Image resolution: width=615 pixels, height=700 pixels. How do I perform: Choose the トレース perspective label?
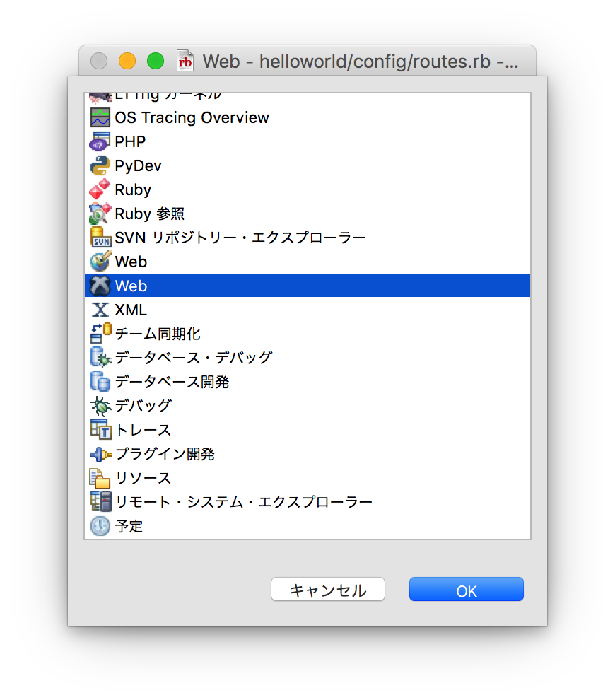click(143, 430)
